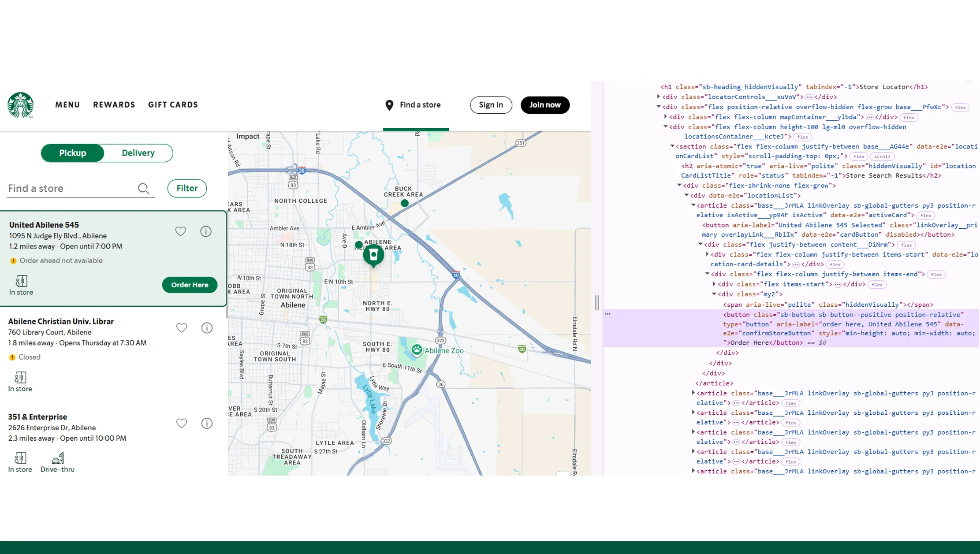Open details info for Abilene Christian Univ. Library
Screen dimensions: 980x554
[206, 327]
